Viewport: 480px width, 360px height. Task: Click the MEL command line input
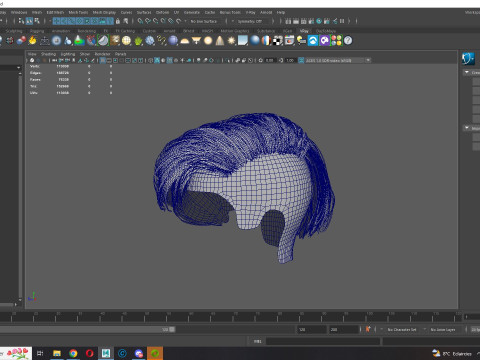[323, 341]
